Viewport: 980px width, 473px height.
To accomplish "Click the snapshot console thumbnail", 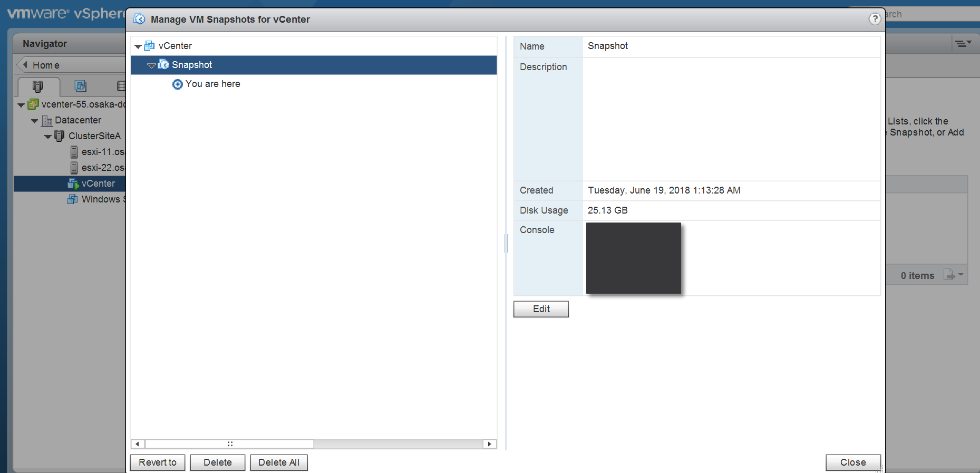I will coord(634,258).
